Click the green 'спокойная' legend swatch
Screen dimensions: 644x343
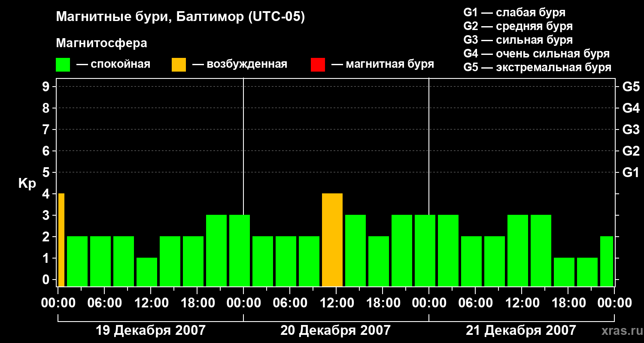pyautogui.click(x=63, y=65)
